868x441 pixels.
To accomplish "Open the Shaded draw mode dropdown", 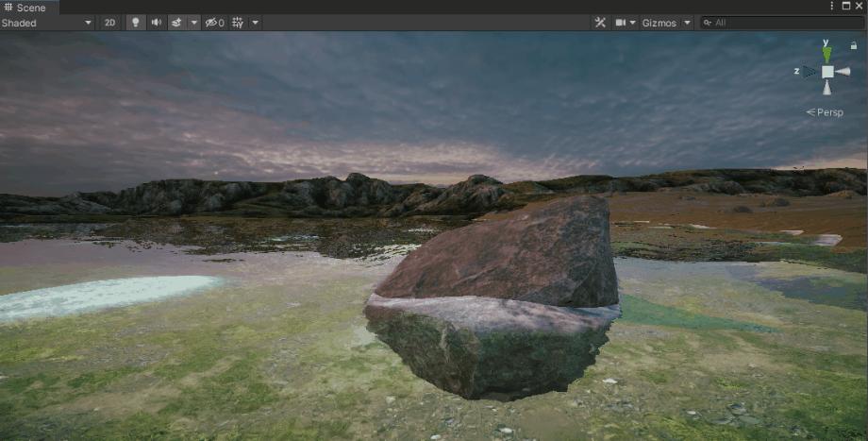I will point(47,23).
